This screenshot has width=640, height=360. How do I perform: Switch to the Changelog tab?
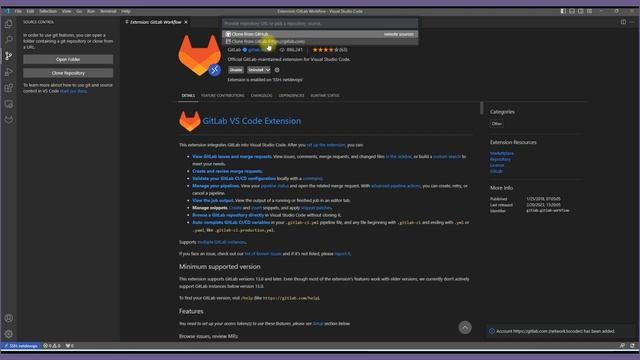(262, 96)
